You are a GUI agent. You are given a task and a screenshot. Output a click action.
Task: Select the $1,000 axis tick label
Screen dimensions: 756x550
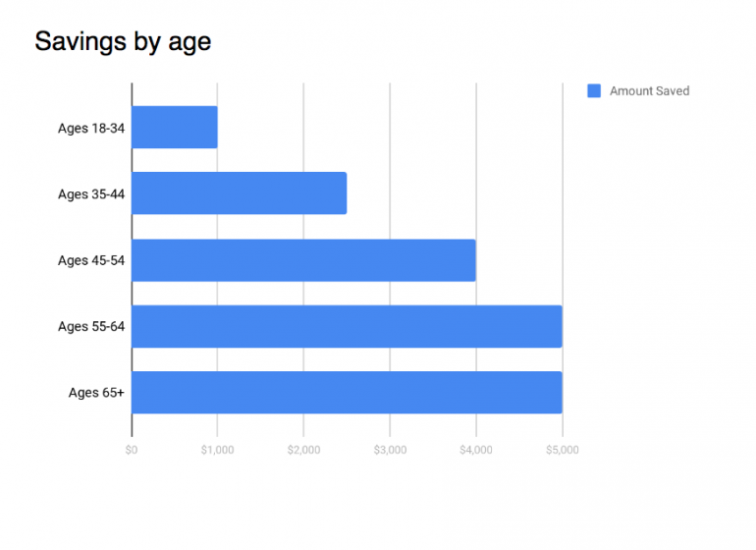pos(217,450)
